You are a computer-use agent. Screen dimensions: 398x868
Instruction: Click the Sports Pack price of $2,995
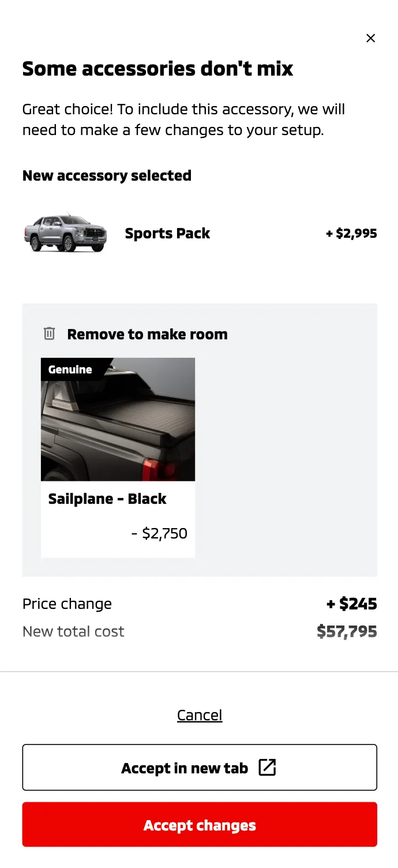pyautogui.click(x=351, y=233)
